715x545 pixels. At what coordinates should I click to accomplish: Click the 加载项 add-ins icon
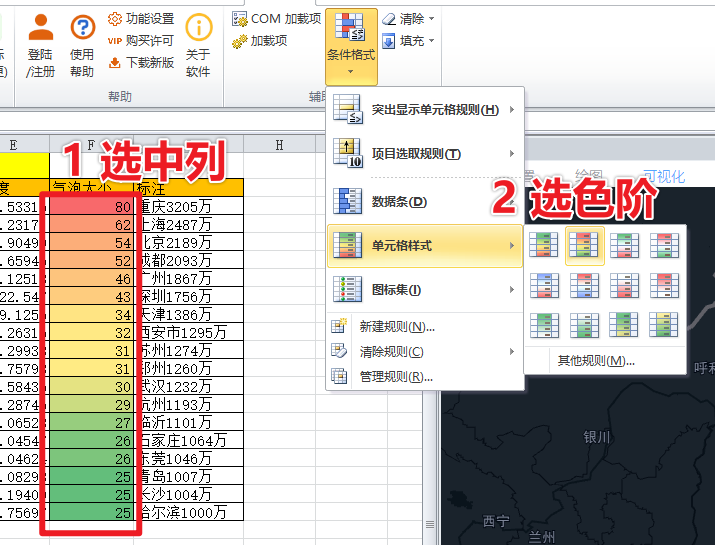[239, 42]
